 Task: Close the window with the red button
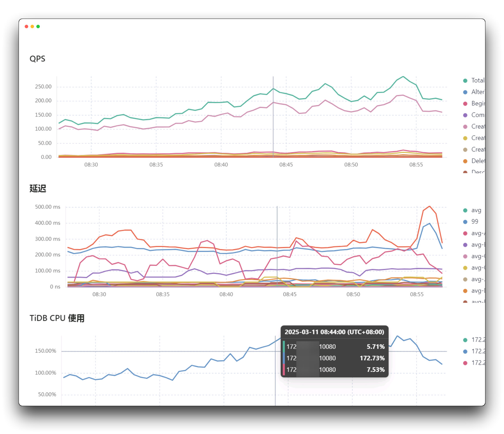pyautogui.click(x=26, y=26)
